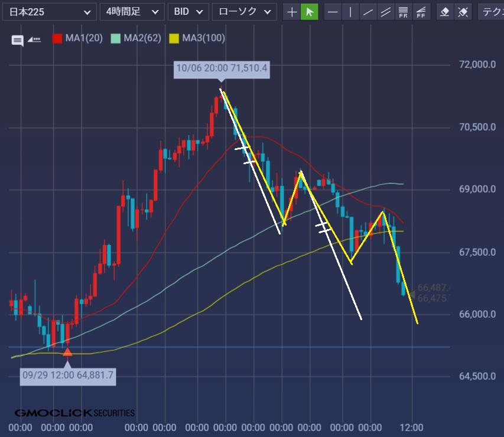Click the eraser tool to delete a drawing
Image resolution: width=504 pixels, height=437 pixels.
(x=445, y=12)
